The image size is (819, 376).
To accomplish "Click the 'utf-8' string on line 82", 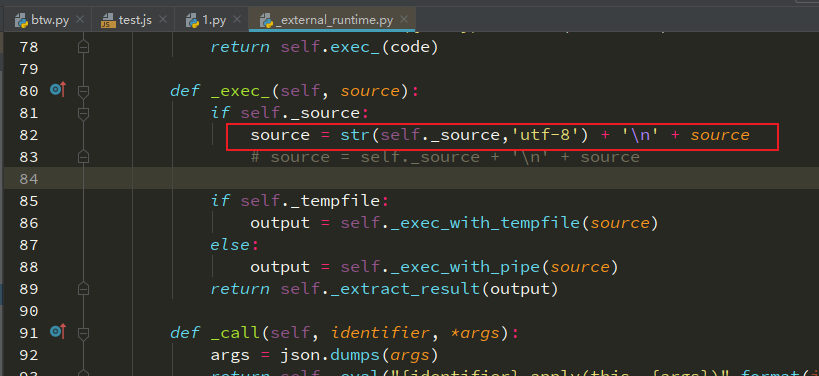I will point(544,135).
